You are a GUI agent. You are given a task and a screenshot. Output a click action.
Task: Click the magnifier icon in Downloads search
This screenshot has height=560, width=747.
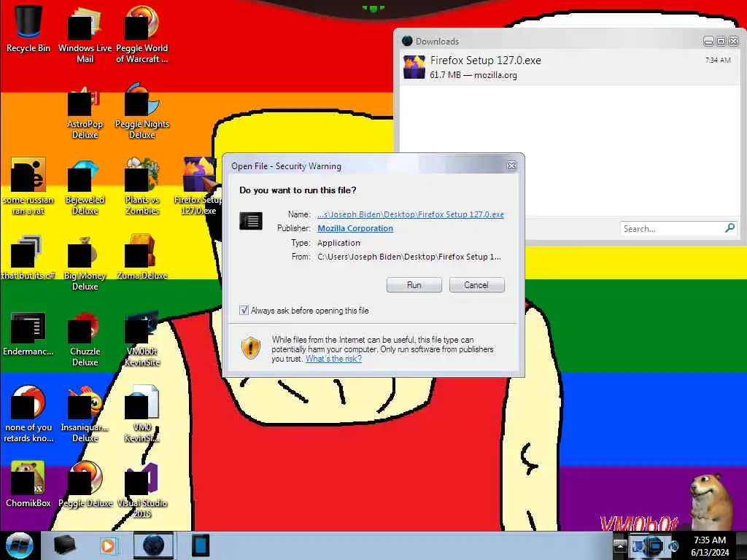pyautogui.click(x=729, y=228)
